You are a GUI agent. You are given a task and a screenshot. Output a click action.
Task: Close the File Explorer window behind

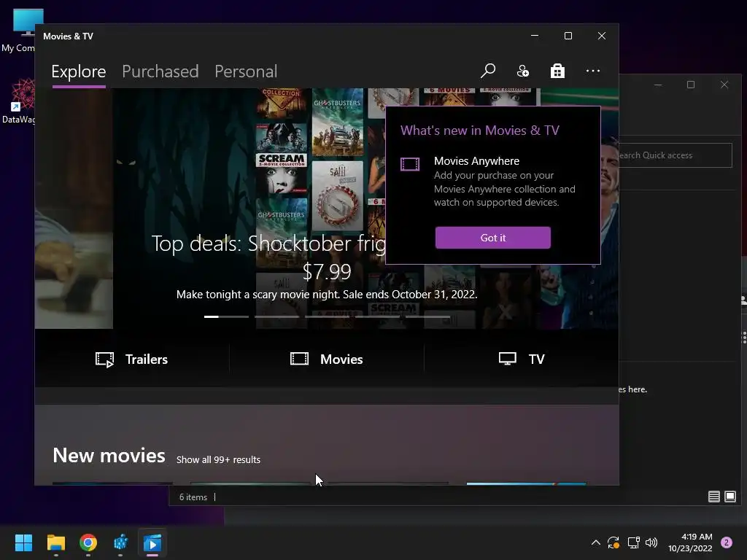point(724,85)
